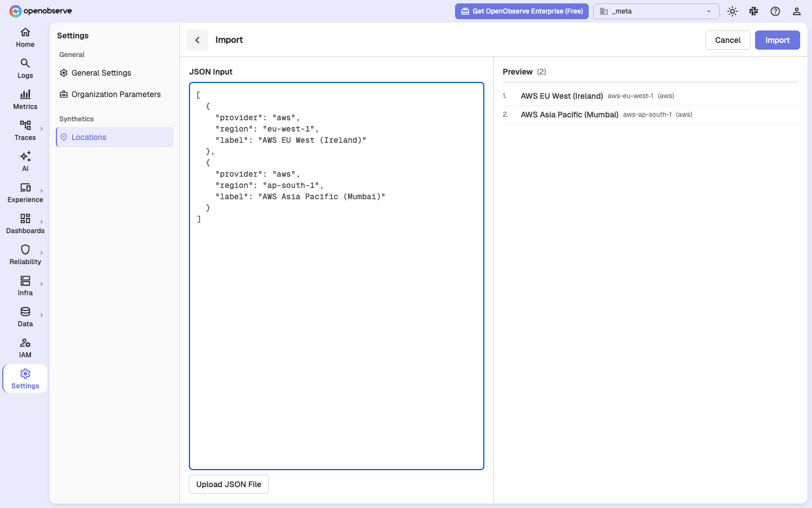Viewport: 812px width, 508px height.
Task: Open the Home page from sidebar
Action: click(25, 38)
